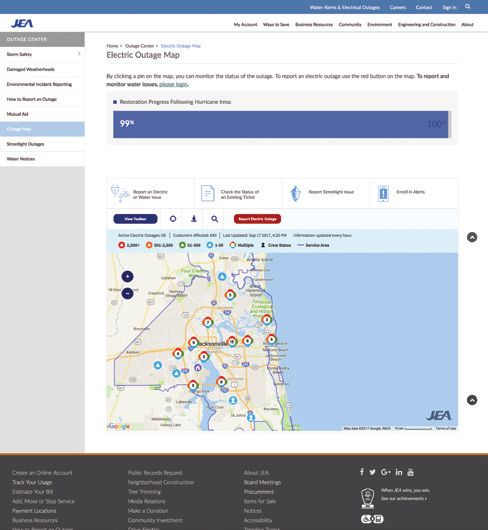Open the About menu
488x530 pixels.
point(467,25)
